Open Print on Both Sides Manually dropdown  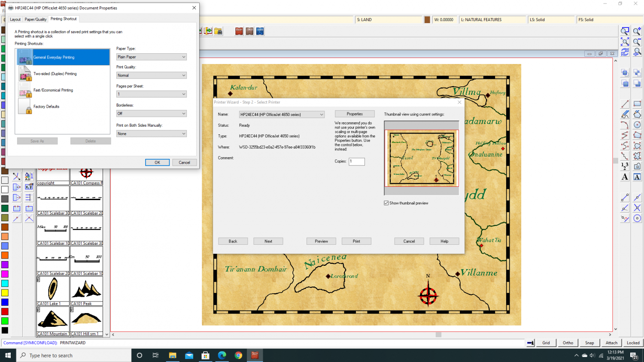[152, 134]
